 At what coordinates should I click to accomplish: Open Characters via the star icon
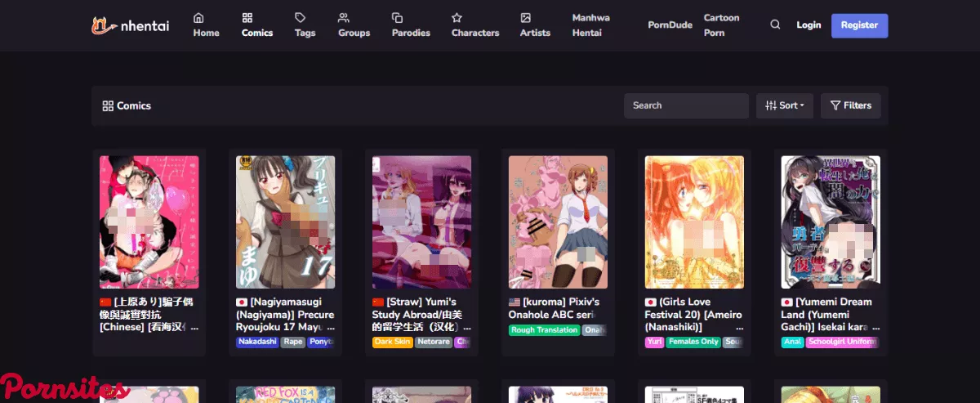457,18
